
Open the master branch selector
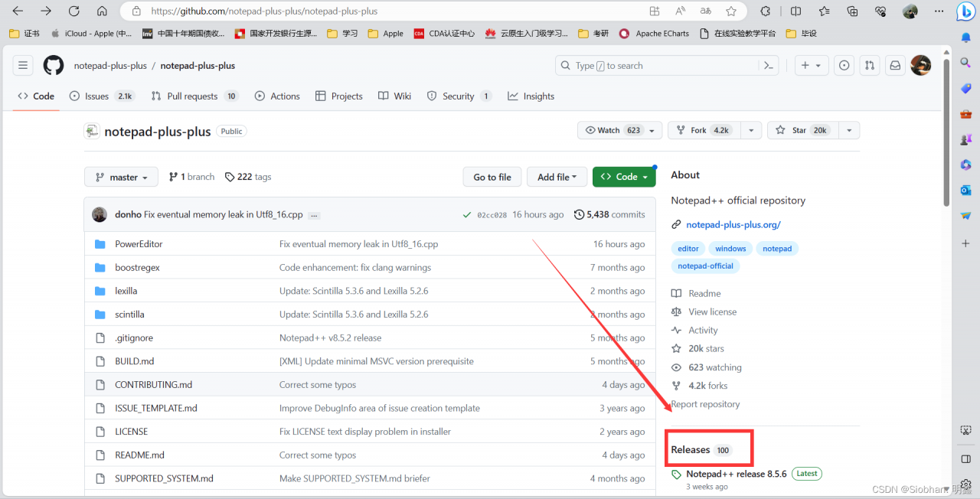[x=121, y=177]
